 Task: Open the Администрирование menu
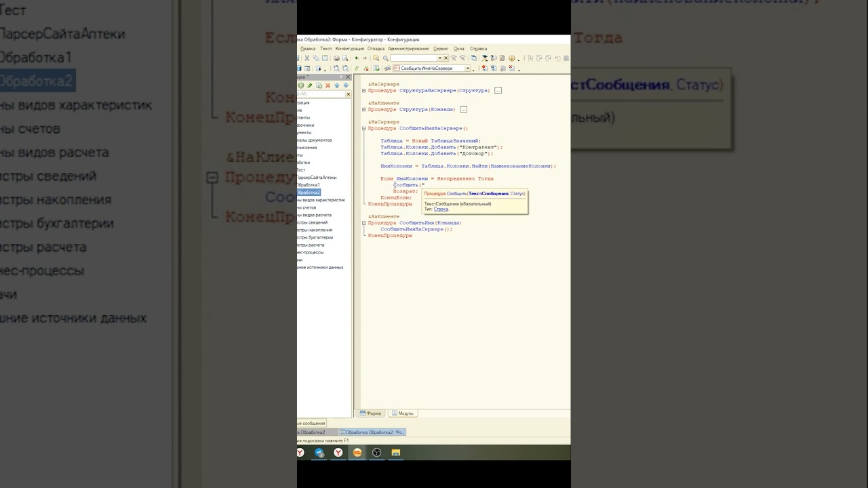point(408,49)
